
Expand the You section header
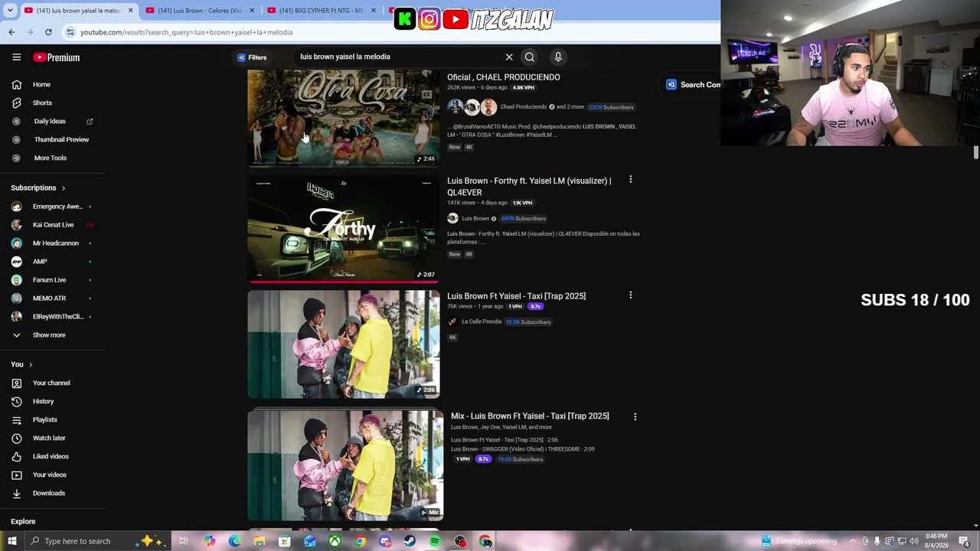[21, 364]
